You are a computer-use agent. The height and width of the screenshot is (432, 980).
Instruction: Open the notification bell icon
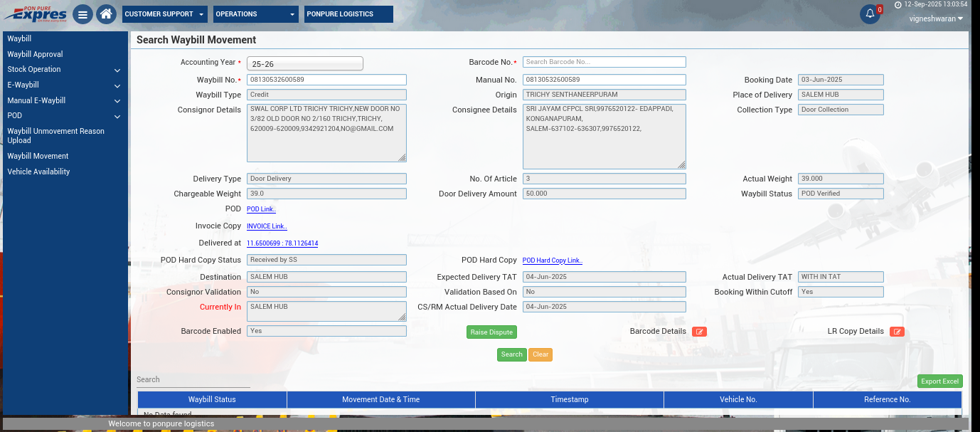click(870, 14)
